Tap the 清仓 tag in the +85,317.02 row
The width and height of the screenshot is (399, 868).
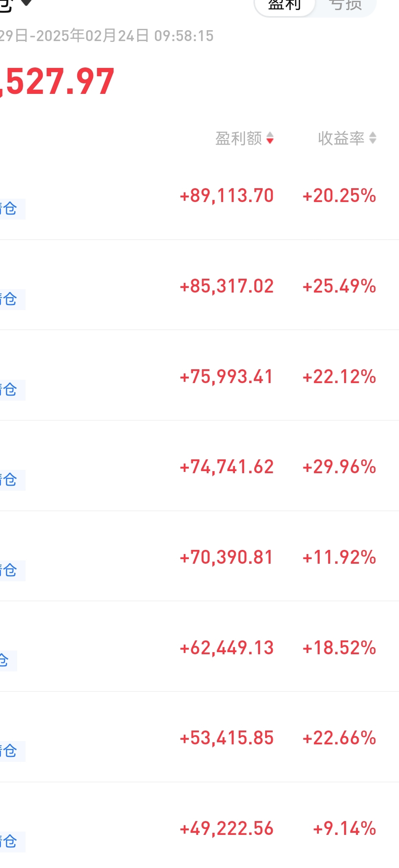click(x=10, y=299)
